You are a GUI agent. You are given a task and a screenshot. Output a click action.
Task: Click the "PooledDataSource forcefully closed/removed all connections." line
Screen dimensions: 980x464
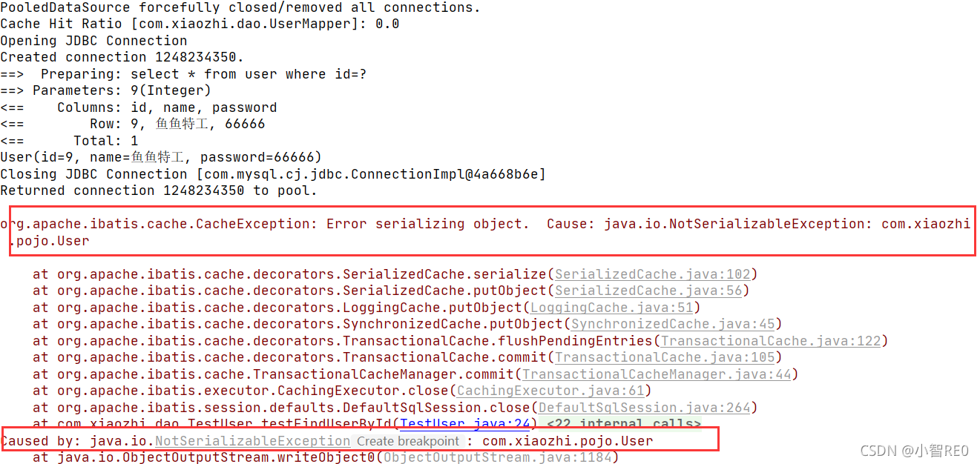[x=240, y=7]
